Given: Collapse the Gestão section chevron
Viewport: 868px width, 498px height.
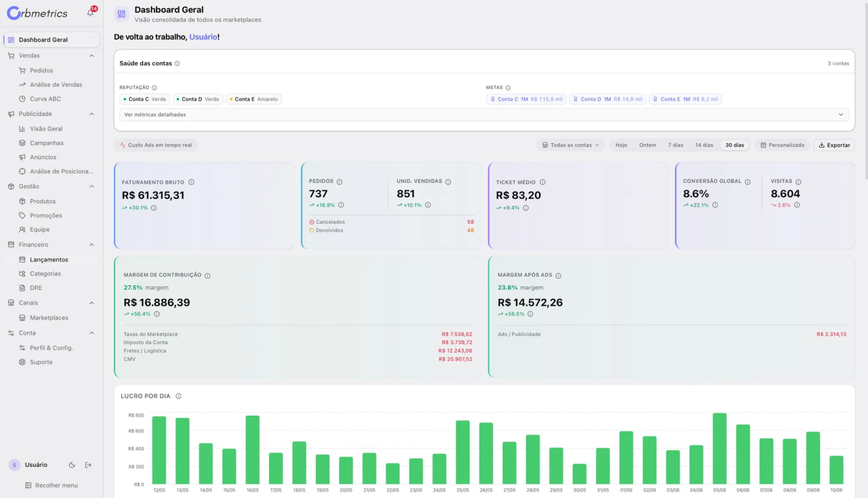Looking at the screenshot, I should 92,186.
